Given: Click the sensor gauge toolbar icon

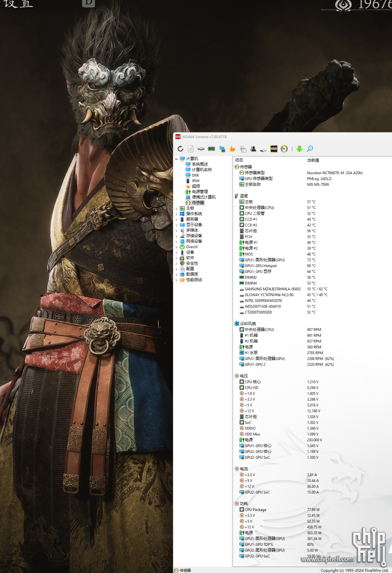Looking at the screenshot, I should 284,149.
